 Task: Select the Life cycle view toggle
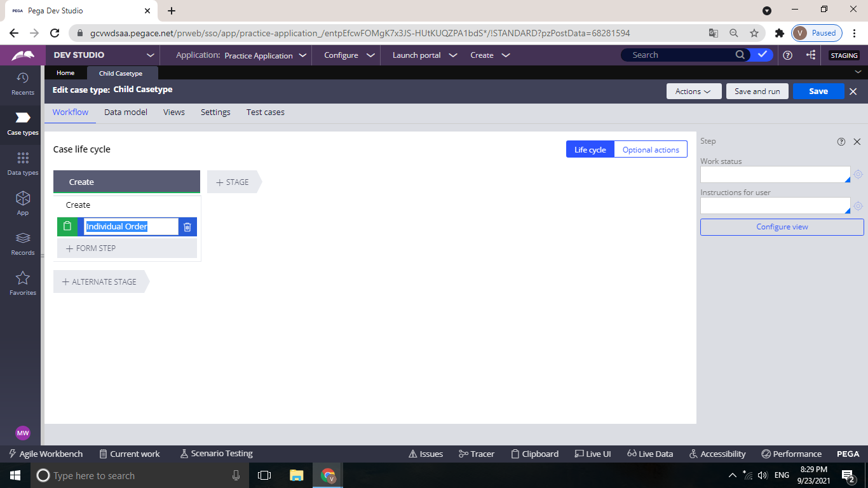pos(590,149)
